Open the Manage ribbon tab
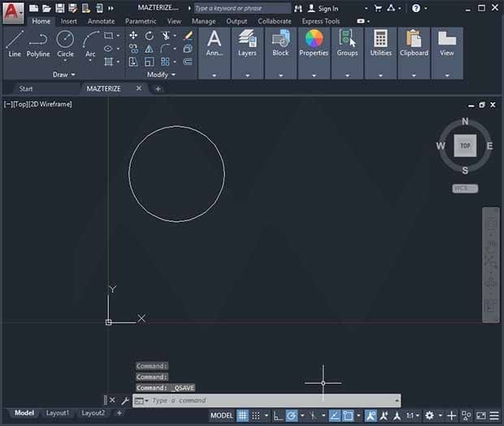Image resolution: width=504 pixels, height=426 pixels. (x=204, y=21)
